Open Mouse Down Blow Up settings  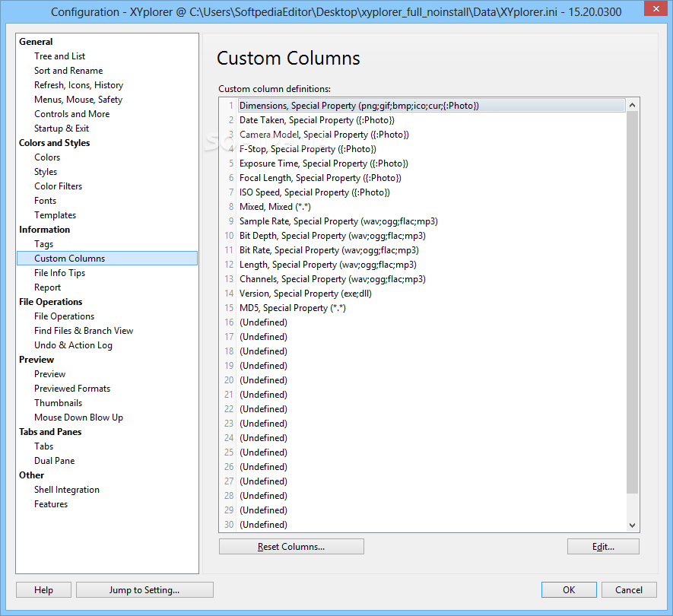point(78,418)
